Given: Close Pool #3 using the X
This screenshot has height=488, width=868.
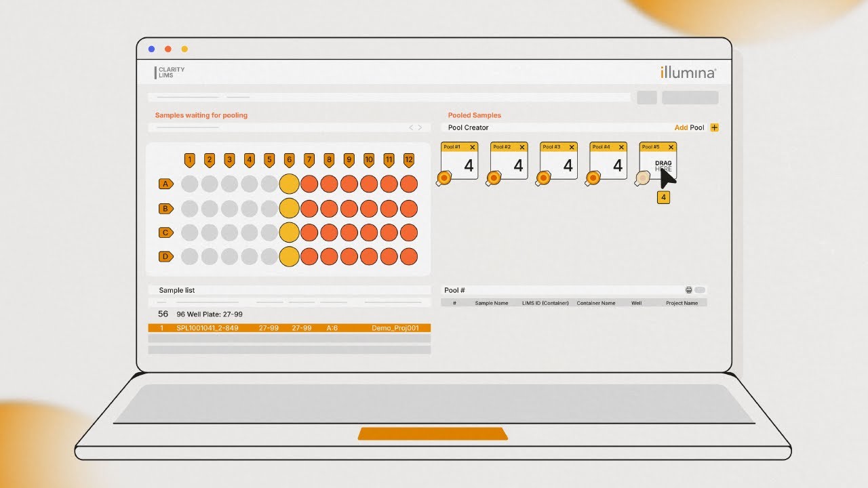Looking at the screenshot, I should point(572,147).
